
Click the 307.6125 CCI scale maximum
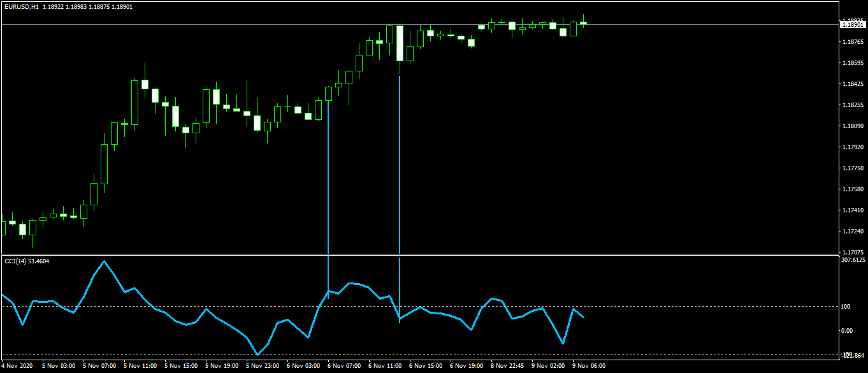[x=853, y=260]
